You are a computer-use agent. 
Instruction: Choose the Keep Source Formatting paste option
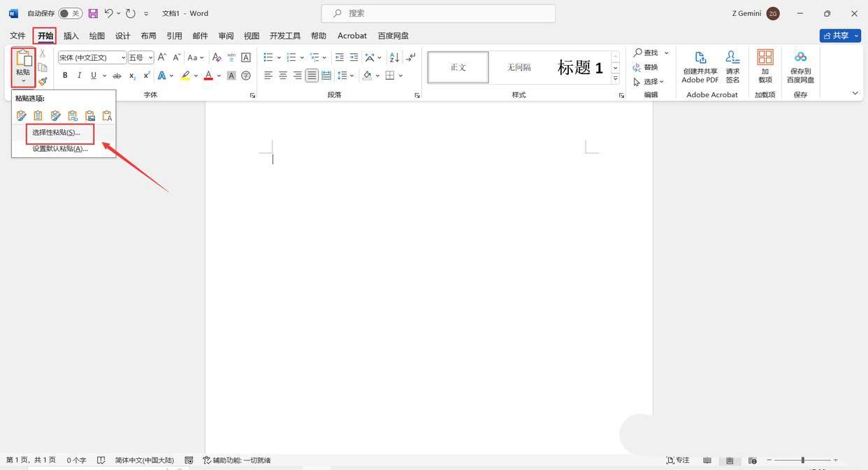21,115
